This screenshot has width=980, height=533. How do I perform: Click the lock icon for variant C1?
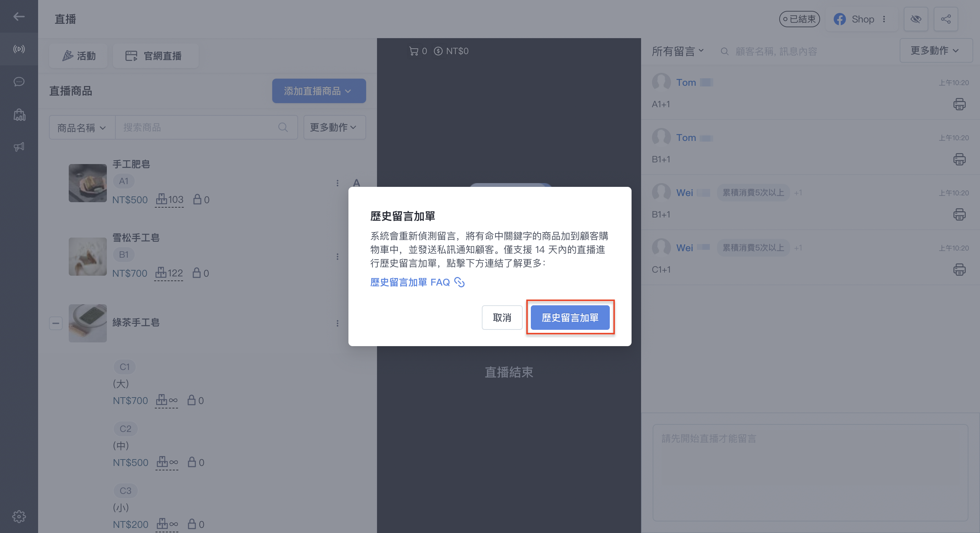click(191, 400)
